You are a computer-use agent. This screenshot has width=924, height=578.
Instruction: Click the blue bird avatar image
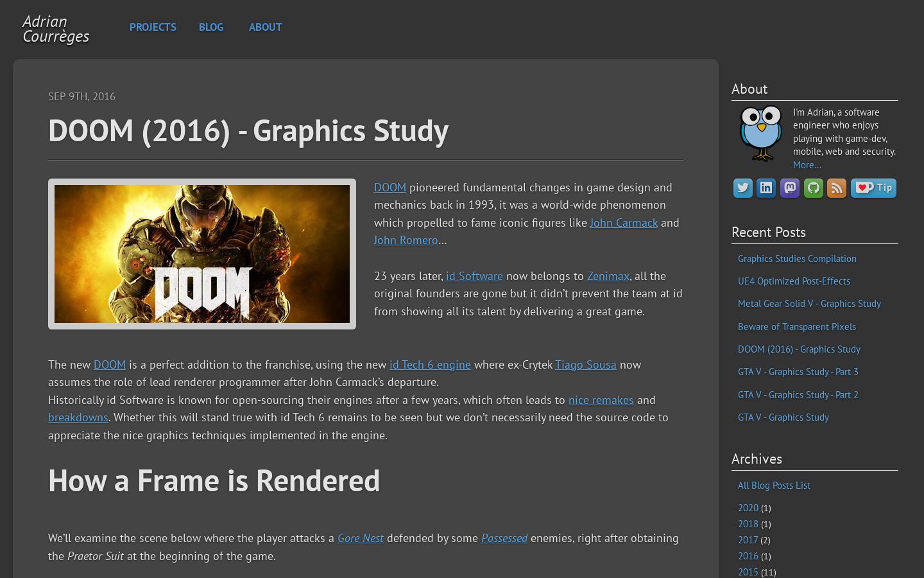[761, 134]
